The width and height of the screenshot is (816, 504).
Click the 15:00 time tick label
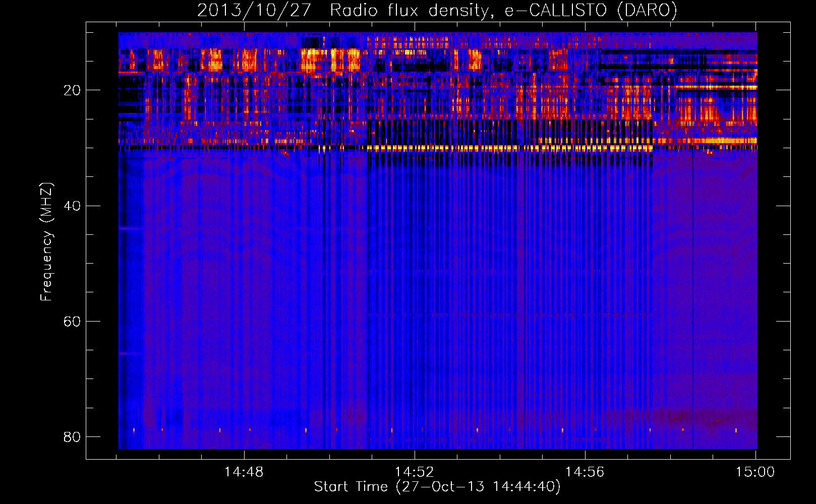click(x=755, y=472)
